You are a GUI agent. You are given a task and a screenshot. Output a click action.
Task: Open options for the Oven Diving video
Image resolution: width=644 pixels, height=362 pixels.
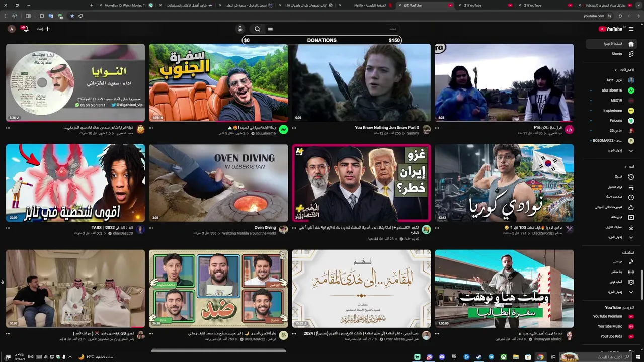151,228
